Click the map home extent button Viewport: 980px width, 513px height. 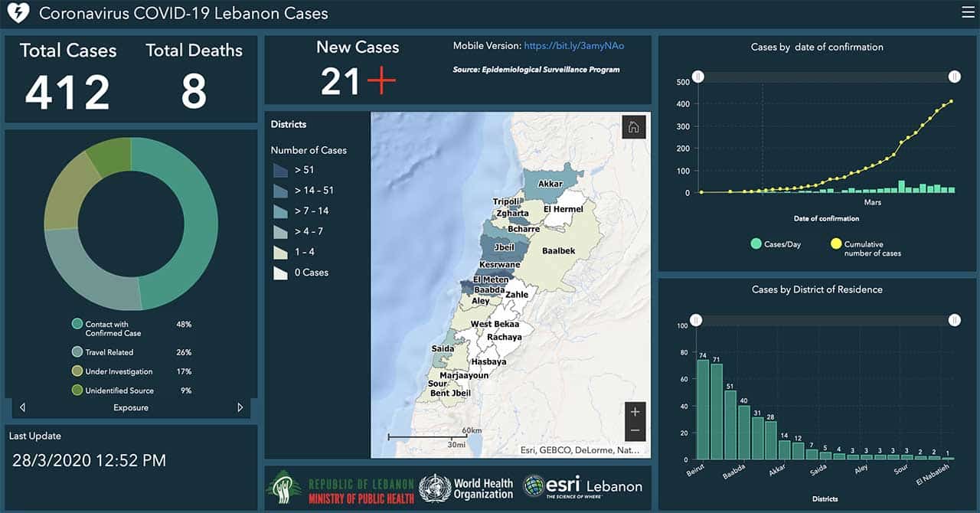point(634,128)
